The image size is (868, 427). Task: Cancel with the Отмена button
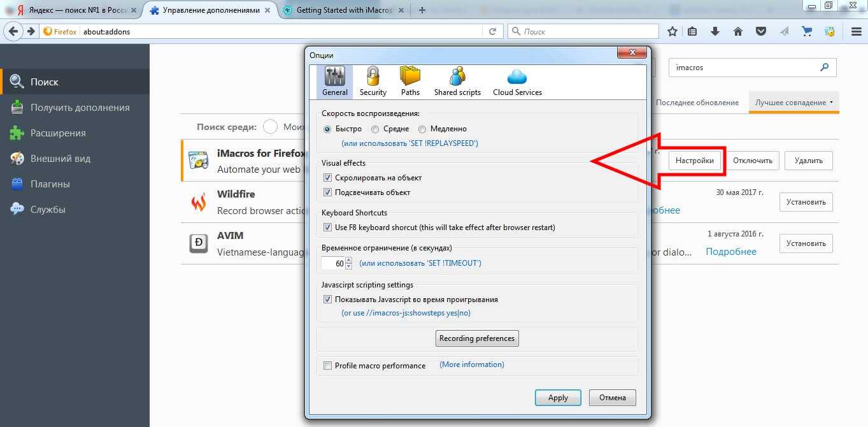tap(612, 398)
